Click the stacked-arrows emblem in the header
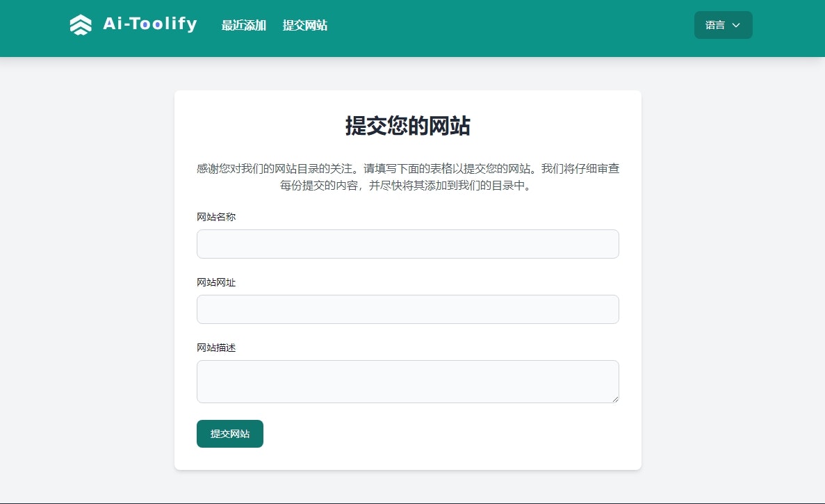Screen dimensions: 825x504 pos(80,24)
